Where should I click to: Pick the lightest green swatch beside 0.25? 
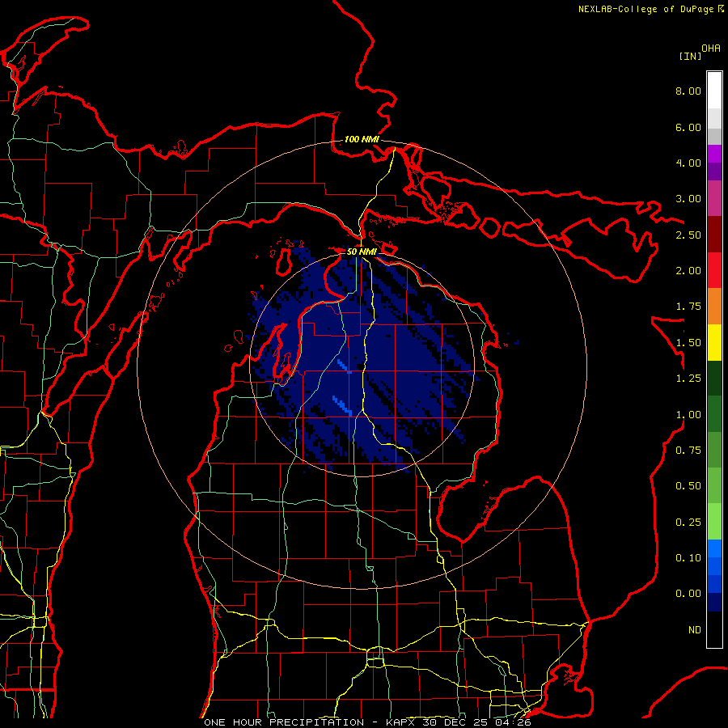tap(714, 522)
